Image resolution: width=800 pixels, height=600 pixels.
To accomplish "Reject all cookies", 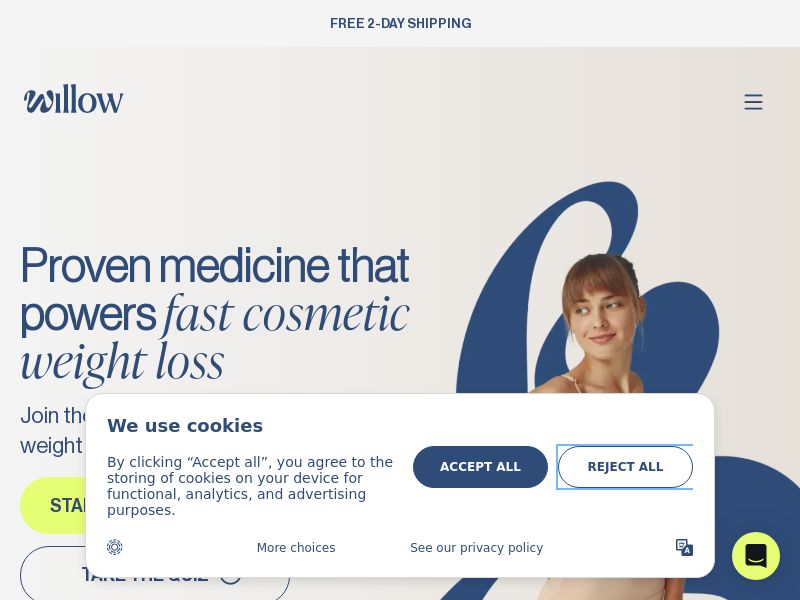I will [625, 467].
